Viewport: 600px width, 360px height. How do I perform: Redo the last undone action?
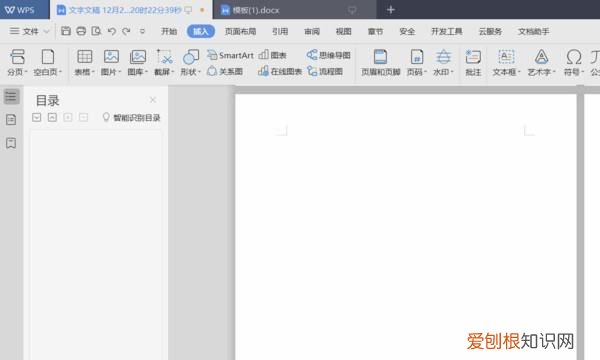(126, 31)
